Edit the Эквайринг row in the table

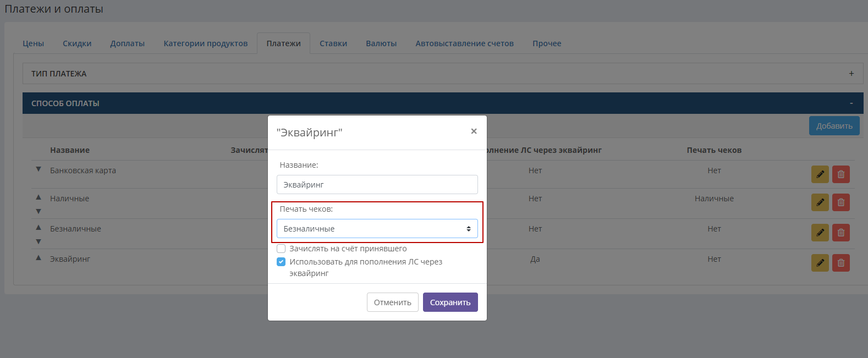pos(820,263)
